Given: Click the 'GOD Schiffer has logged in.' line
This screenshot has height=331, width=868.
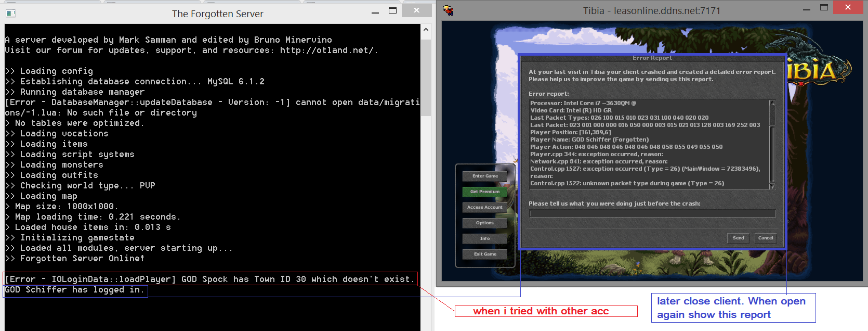Looking at the screenshot, I should pos(75,290).
